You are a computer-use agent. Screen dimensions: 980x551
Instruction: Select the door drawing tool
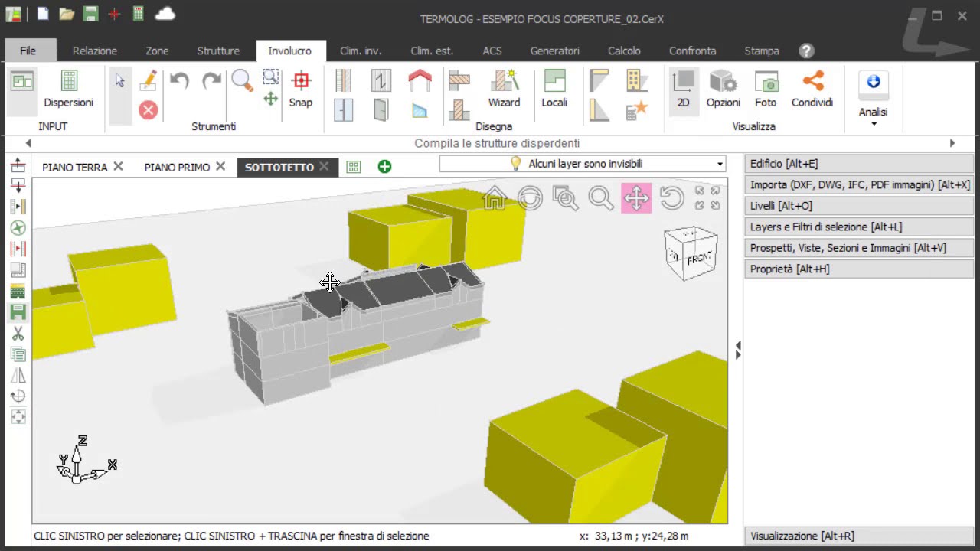381,110
